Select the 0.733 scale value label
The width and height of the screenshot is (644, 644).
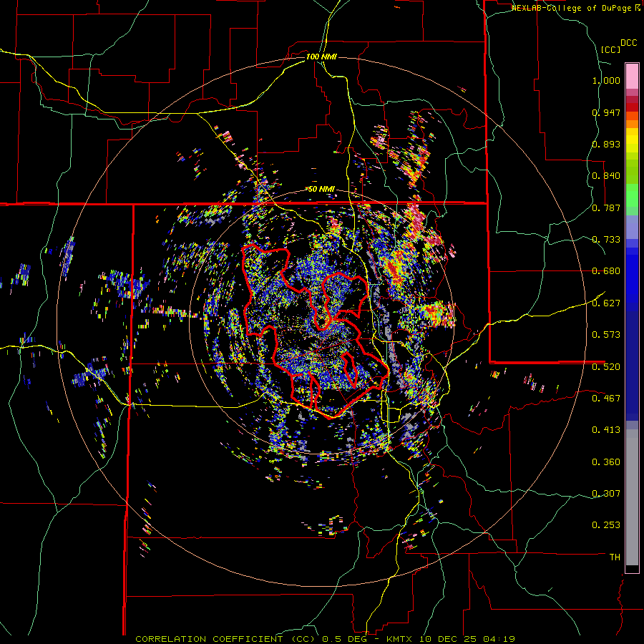tap(606, 240)
